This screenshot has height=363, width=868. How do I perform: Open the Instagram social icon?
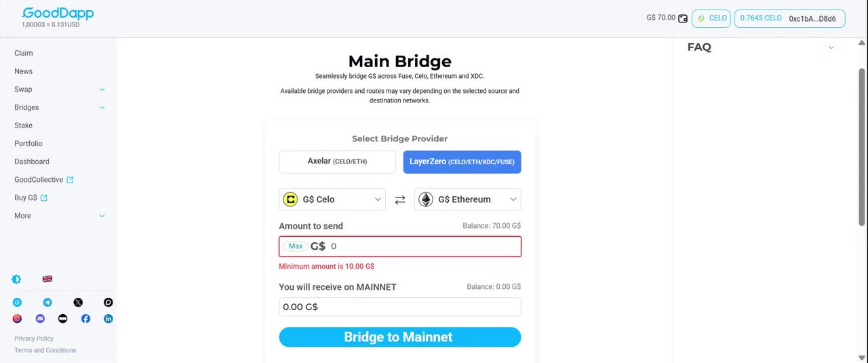[17, 318]
